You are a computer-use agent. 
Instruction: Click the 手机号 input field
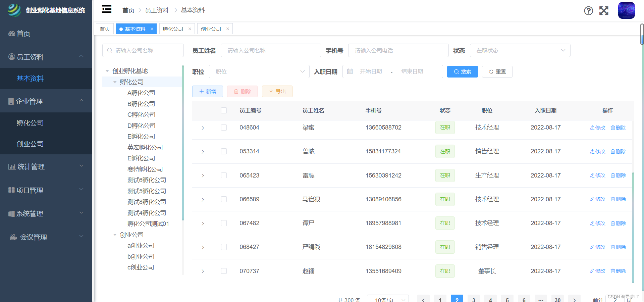(398, 50)
